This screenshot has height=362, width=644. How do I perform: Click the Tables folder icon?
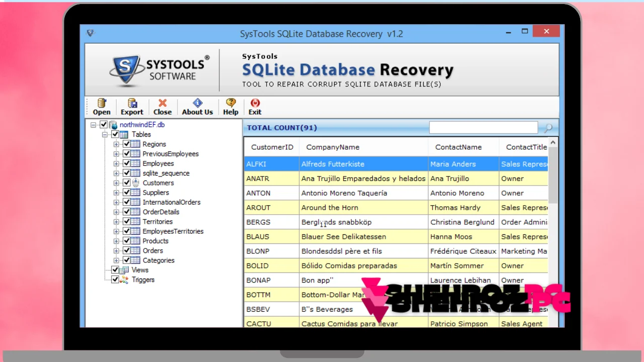pos(124,134)
